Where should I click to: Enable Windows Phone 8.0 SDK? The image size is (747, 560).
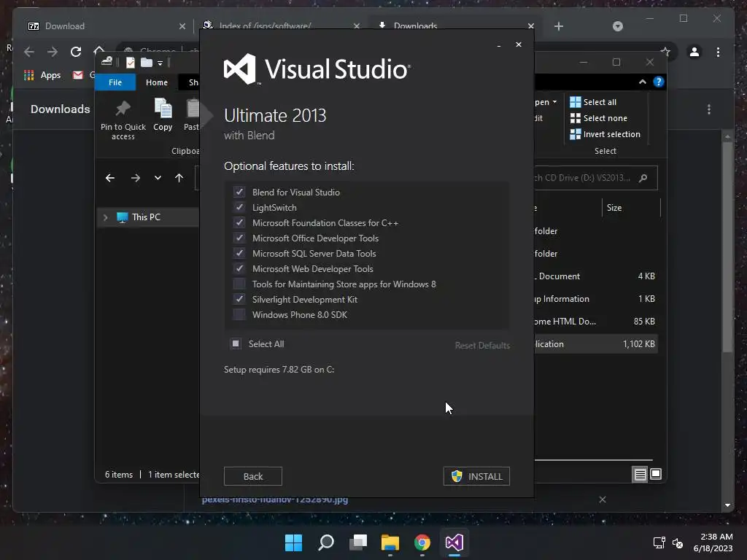tap(239, 315)
